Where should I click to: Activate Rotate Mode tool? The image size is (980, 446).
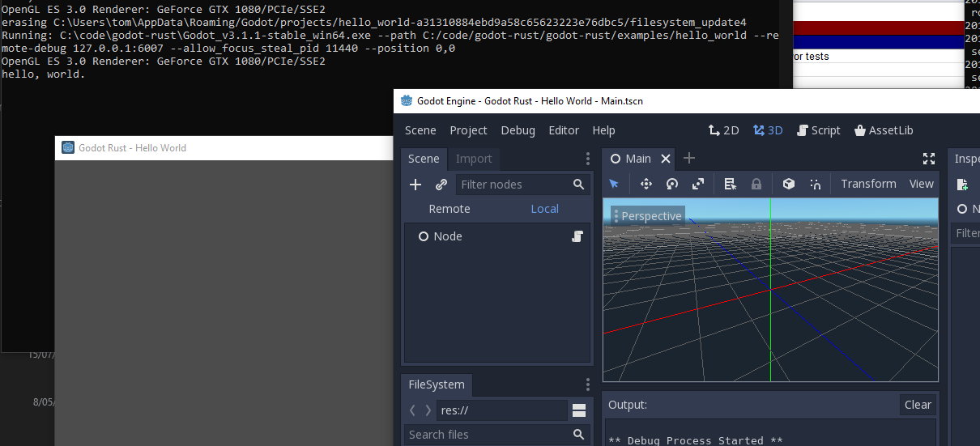(672, 184)
